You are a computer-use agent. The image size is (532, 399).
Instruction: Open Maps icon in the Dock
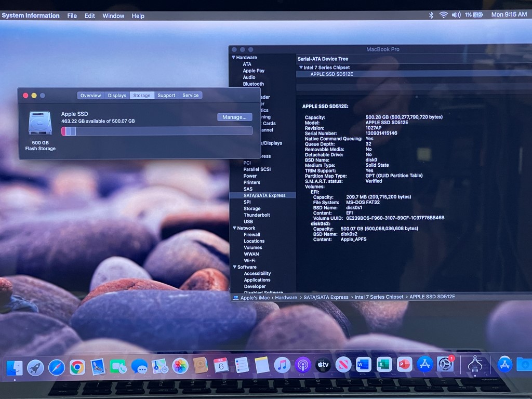159,366
